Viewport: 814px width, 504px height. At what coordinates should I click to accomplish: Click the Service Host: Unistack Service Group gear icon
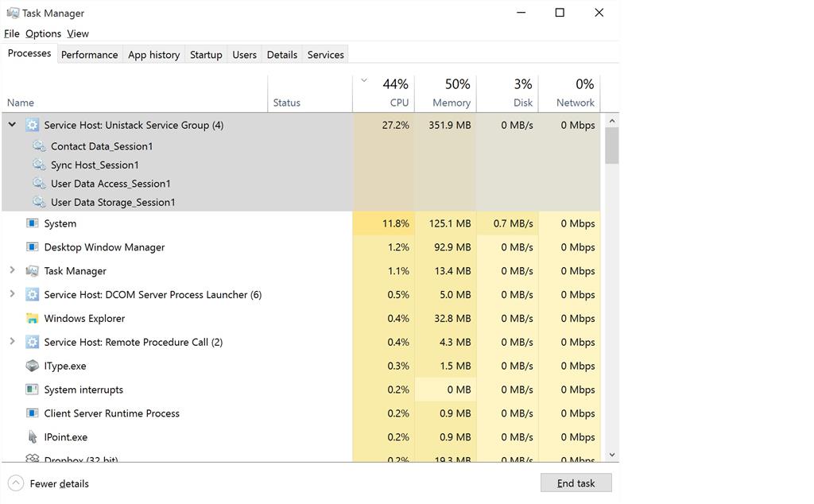(32, 125)
